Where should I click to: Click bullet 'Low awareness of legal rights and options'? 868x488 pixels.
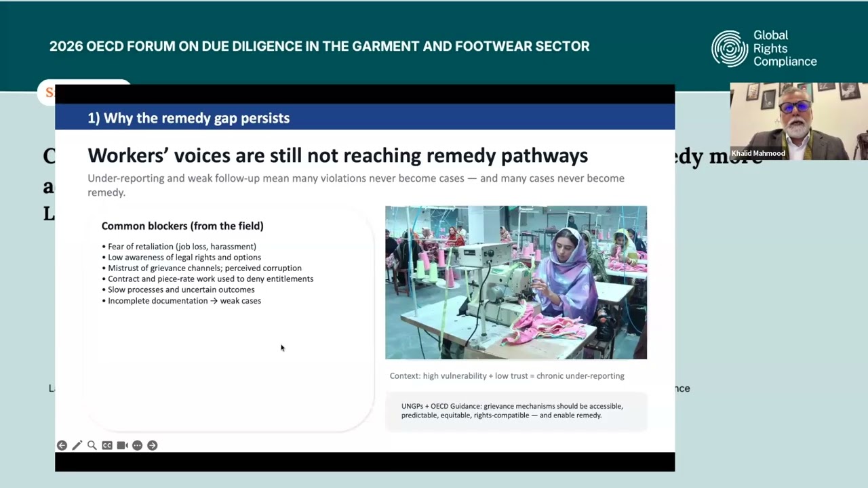[181, 257]
